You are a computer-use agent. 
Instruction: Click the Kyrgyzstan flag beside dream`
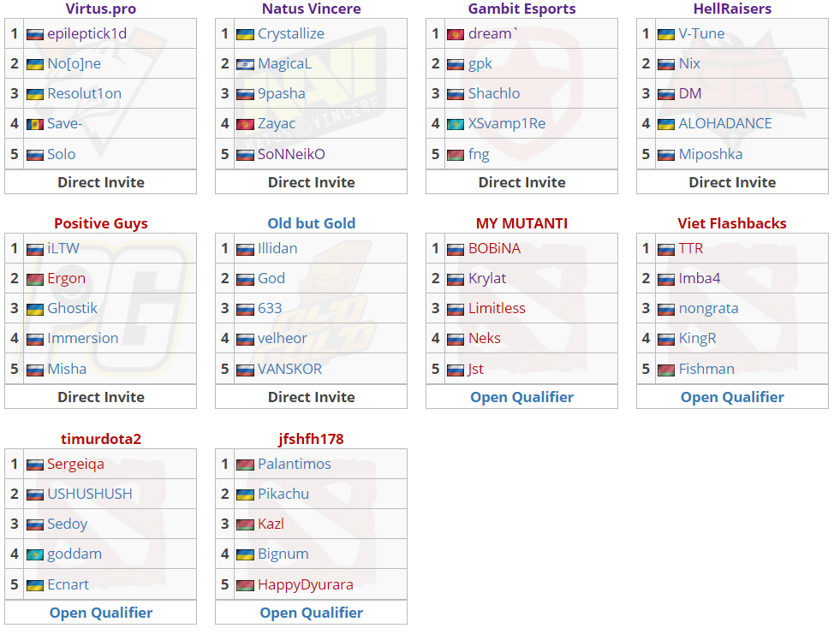coord(456,35)
